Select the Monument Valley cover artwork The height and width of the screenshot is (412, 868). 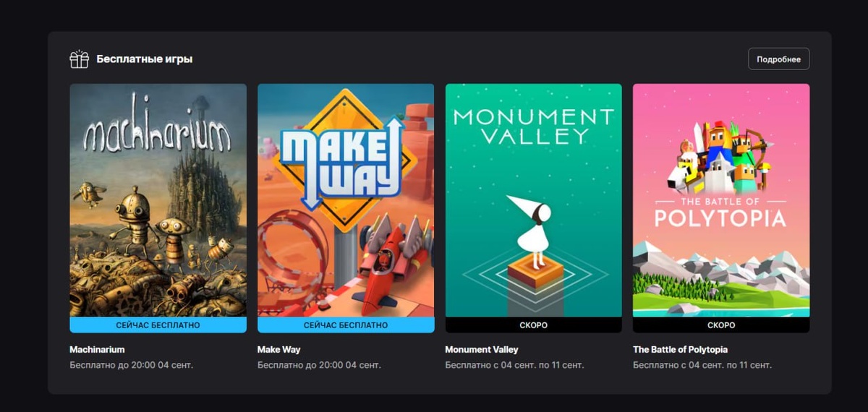pyautogui.click(x=534, y=200)
